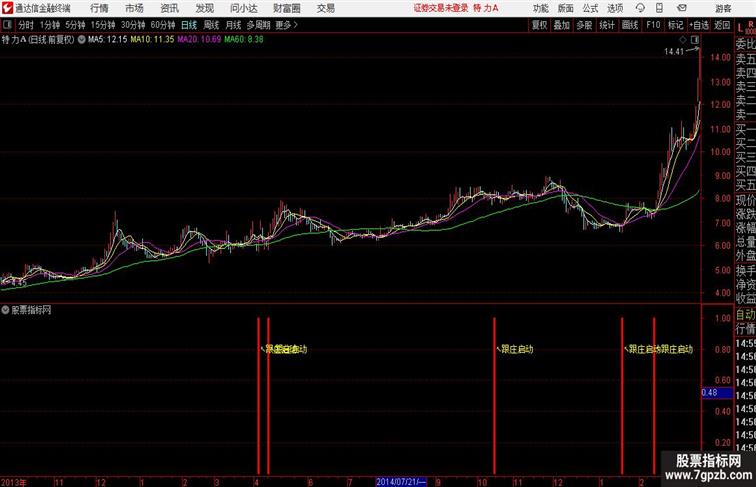Click the MA60: 8.38 indicator value

[x=244, y=40]
